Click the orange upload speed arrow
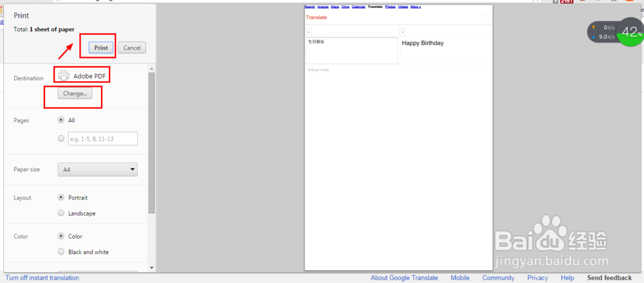Image resolution: width=644 pixels, height=283 pixels. pyautogui.click(x=593, y=28)
